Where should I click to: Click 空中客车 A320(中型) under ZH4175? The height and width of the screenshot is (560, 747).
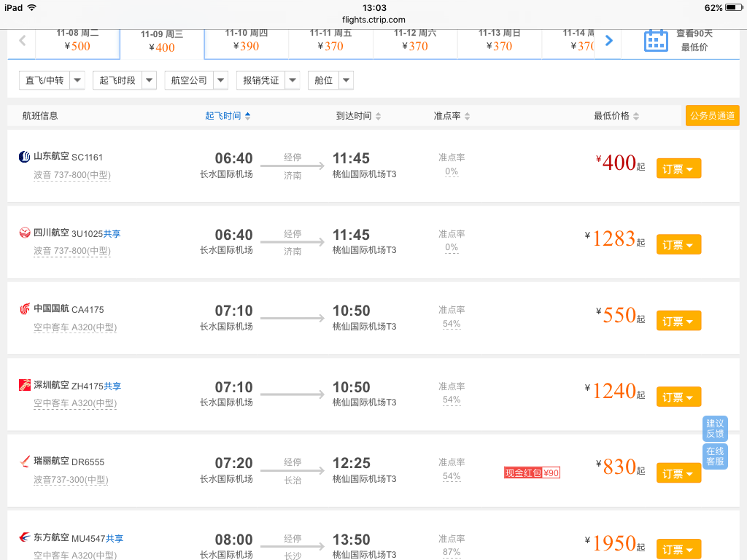point(75,402)
